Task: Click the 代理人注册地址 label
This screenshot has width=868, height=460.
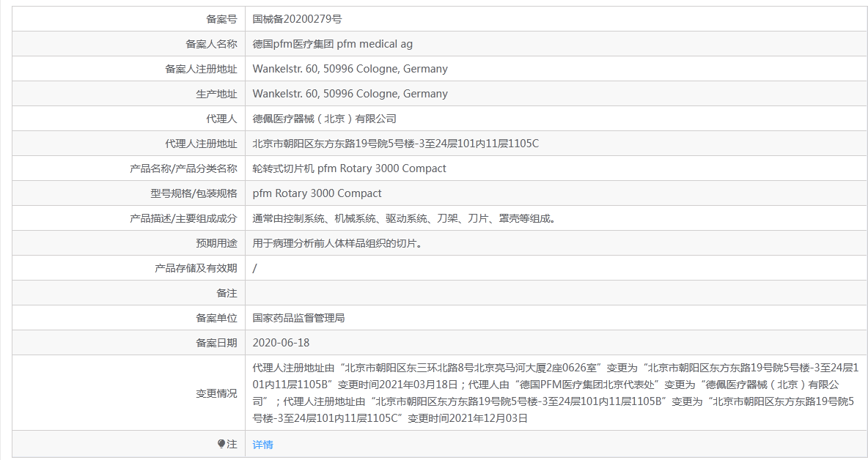Action: coord(201,144)
